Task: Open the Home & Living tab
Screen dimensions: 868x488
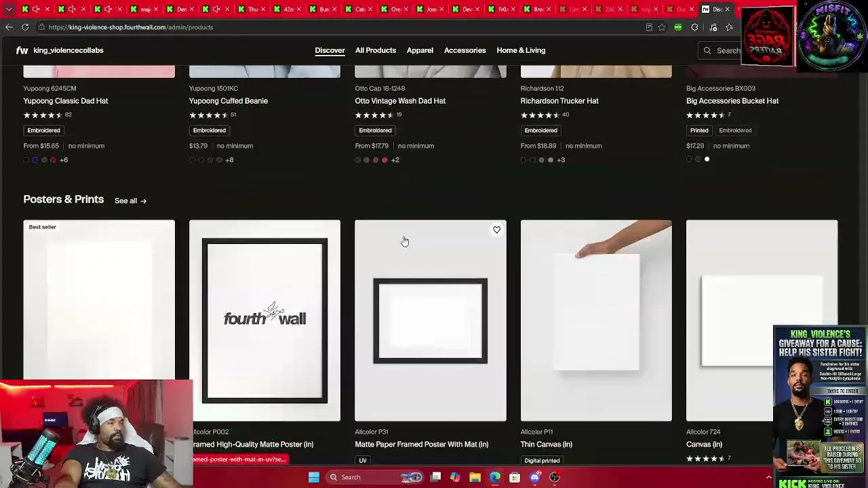Action: click(521, 50)
